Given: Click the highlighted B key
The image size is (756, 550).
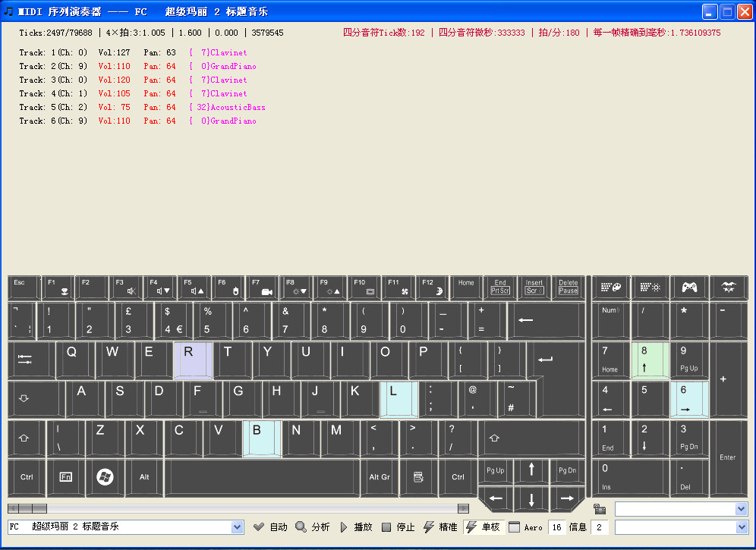Looking at the screenshot, I should 261,438.
